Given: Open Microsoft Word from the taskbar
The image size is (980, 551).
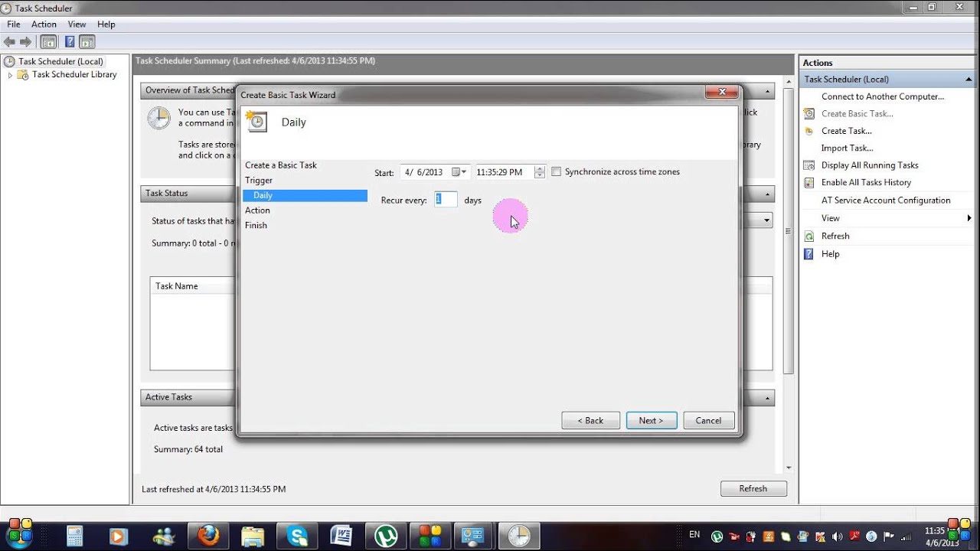Looking at the screenshot, I should point(341,536).
